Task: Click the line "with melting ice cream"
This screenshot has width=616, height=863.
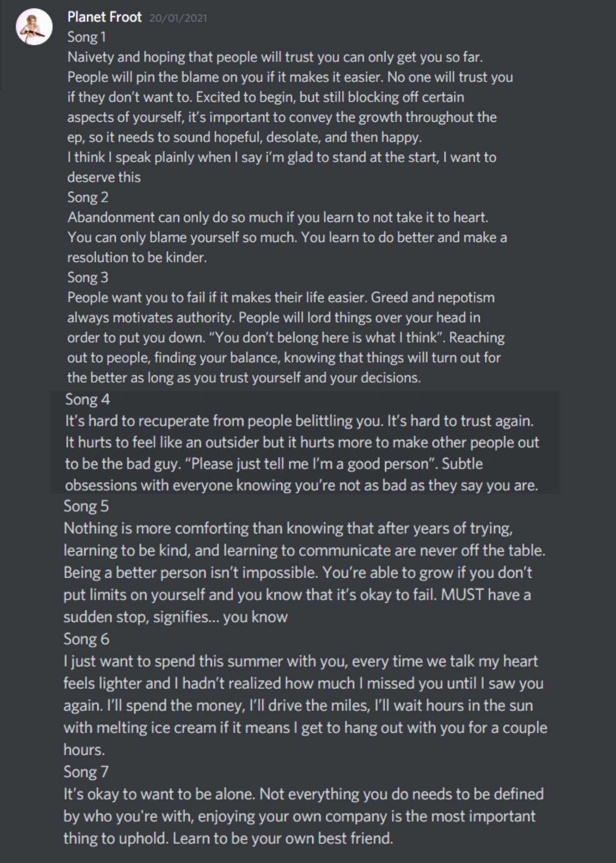Action: pos(305,727)
